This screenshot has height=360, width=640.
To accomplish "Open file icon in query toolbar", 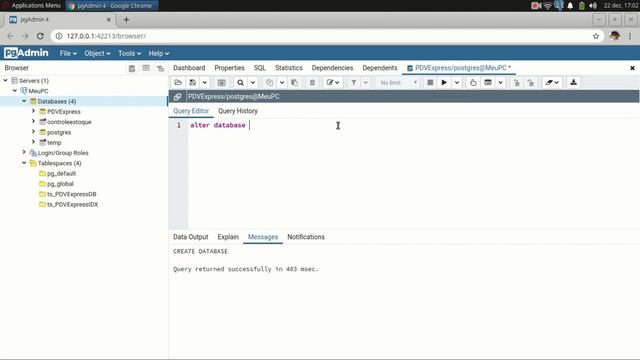I will click(x=178, y=82).
